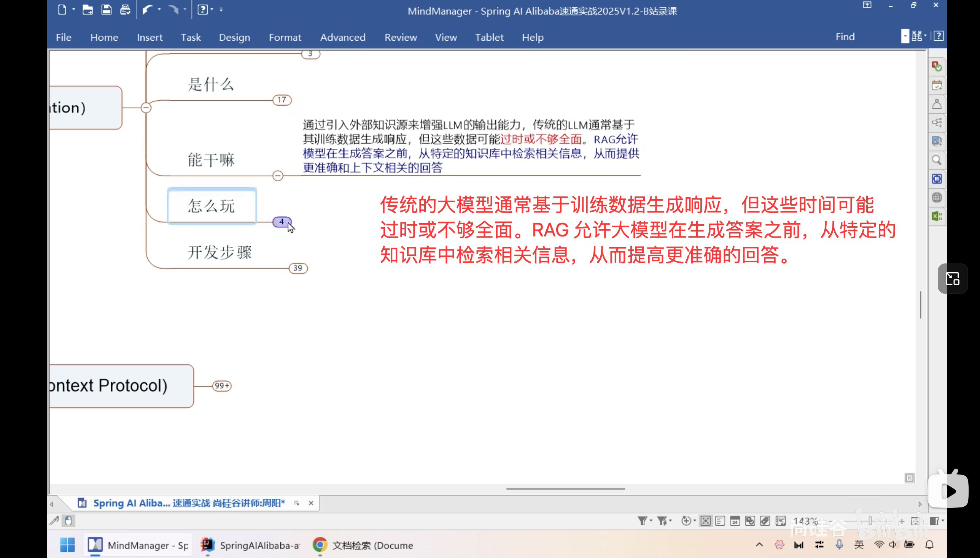Select the resources person icon in the right sidebar

(x=937, y=104)
